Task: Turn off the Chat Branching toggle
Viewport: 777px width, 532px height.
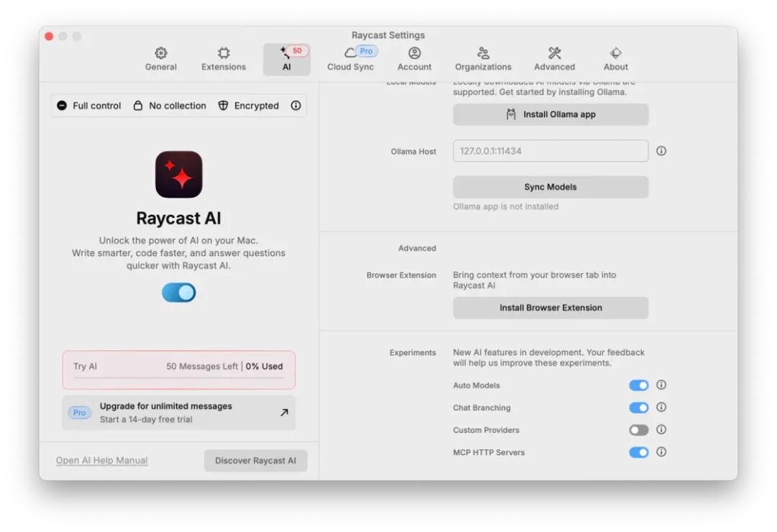Action: tap(639, 408)
